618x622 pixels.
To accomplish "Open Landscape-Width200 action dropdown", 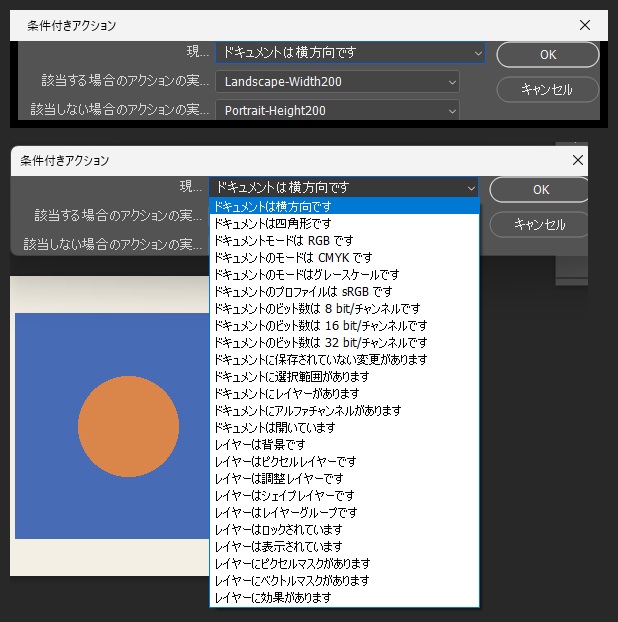I will pyautogui.click(x=337, y=82).
